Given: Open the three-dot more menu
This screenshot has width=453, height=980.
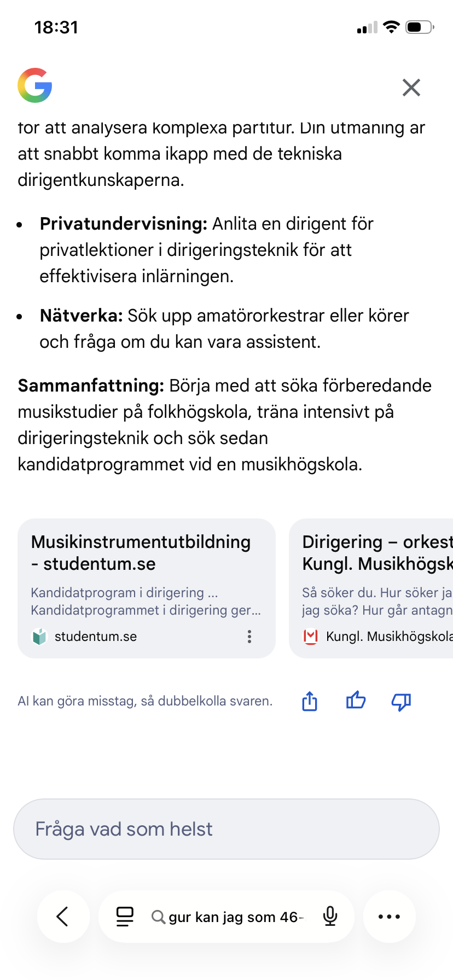Looking at the screenshot, I should point(389,917).
